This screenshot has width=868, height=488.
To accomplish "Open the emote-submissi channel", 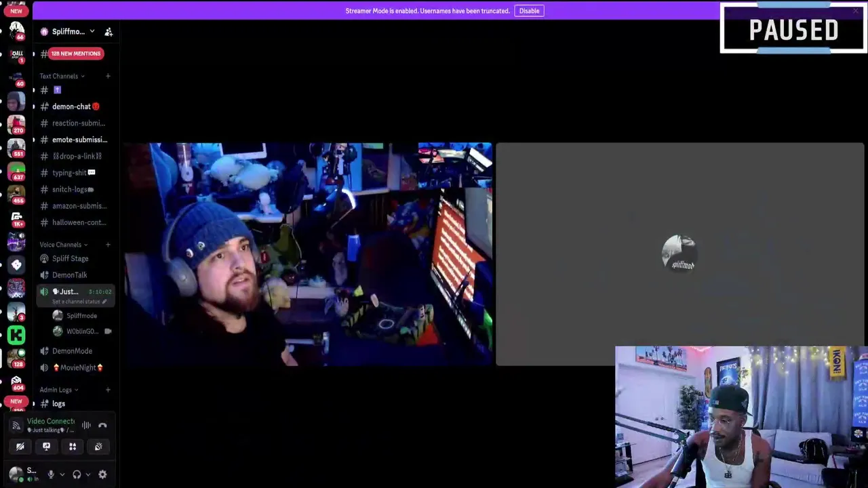I will [x=75, y=140].
